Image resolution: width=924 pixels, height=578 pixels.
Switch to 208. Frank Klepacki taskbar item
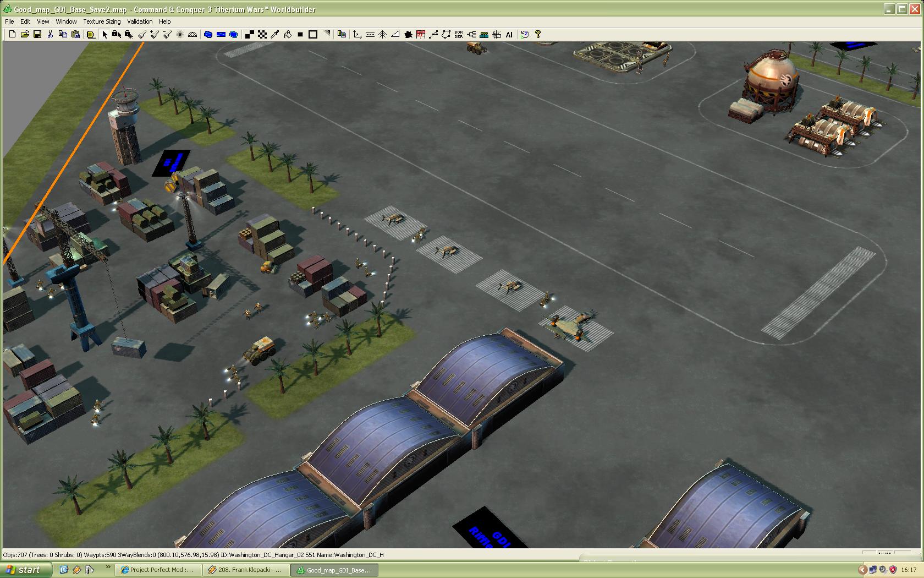(246, 570)
